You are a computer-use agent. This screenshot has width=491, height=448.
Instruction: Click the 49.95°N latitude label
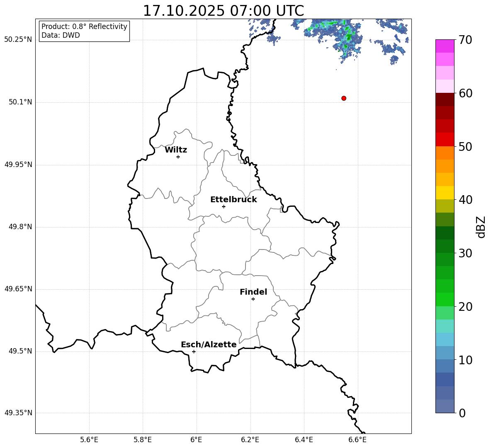pyautogui.click(x=18, y=165)
